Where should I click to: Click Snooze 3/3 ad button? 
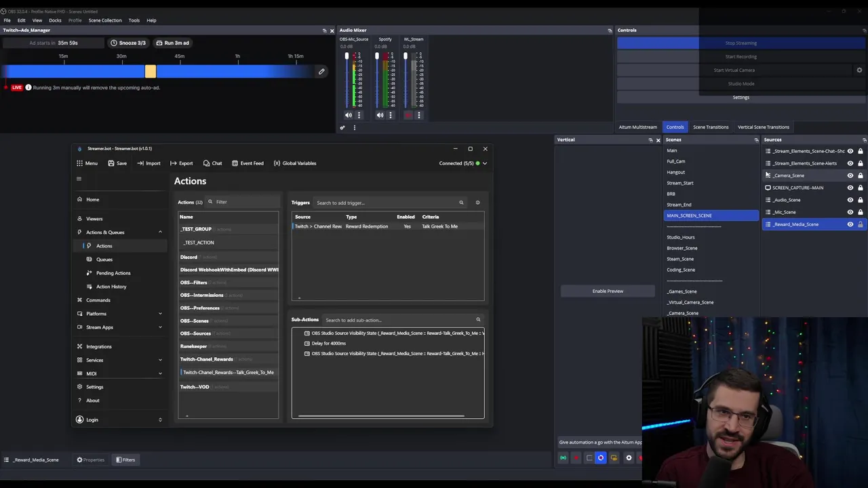tap(128, 43)
